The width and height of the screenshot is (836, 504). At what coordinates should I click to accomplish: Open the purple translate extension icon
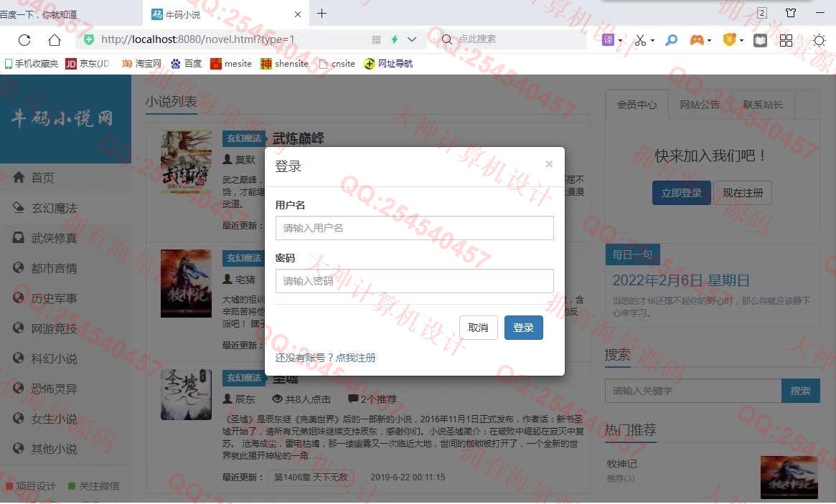point(609,40)
